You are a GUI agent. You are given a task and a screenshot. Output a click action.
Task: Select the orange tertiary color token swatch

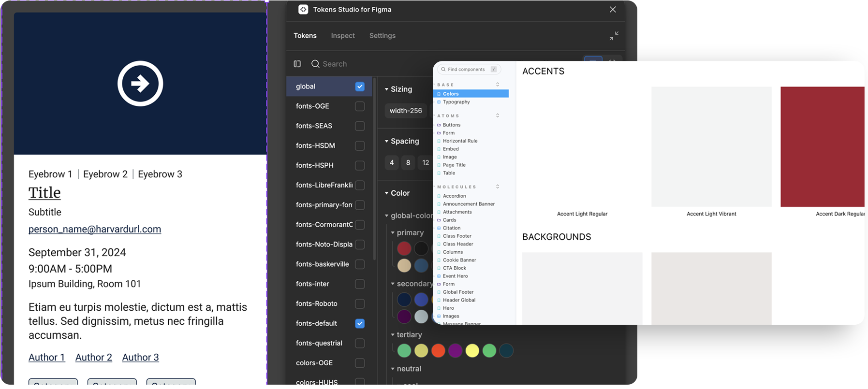tap(438, 351)
